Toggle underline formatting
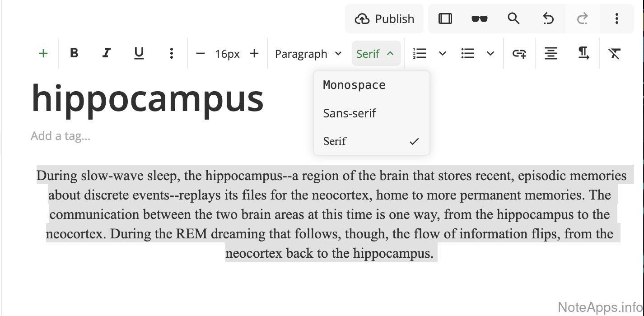644x316 pixels. 139,54
